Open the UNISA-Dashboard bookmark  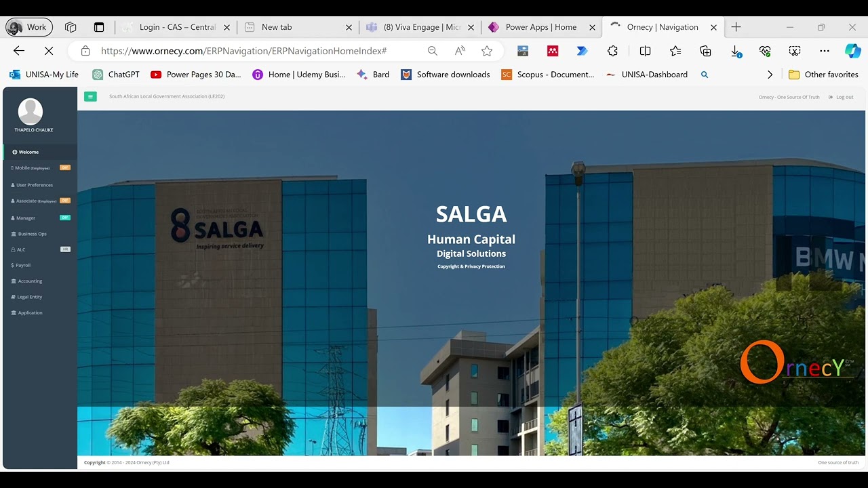[x=647, y=75]
